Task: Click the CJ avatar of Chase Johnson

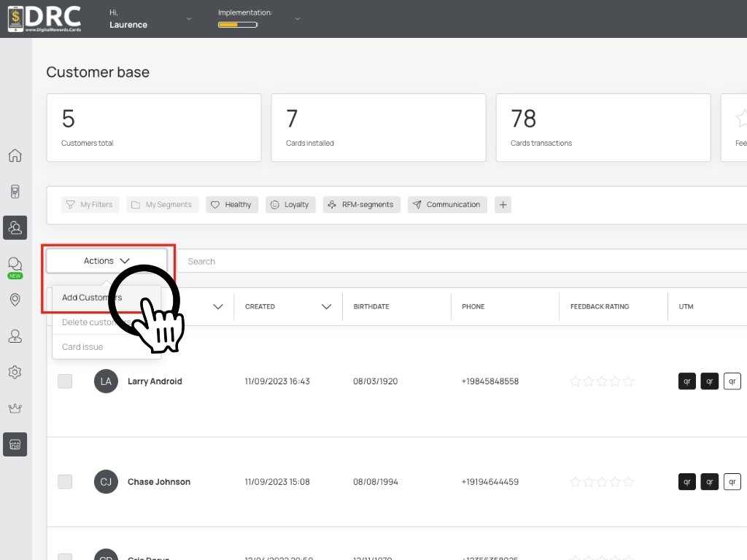Action: [106, 481]
